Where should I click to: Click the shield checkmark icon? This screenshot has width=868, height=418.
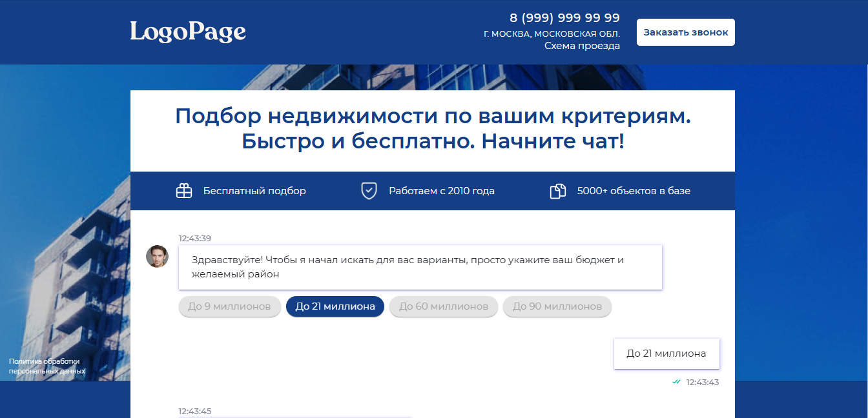(x=369, y=191)
